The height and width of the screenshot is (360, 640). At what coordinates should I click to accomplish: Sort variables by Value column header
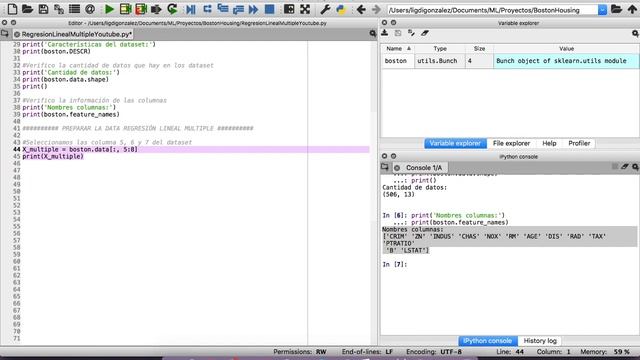point(566,49)
